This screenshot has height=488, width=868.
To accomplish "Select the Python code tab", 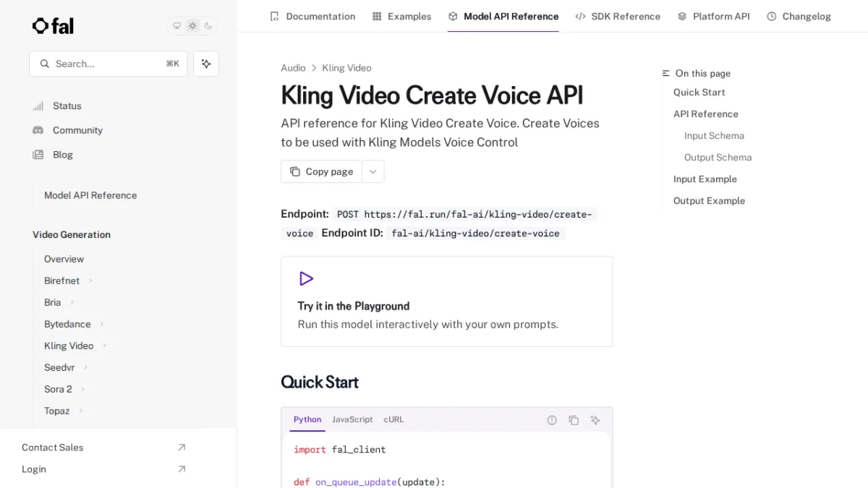I will (x=307, y=419).
